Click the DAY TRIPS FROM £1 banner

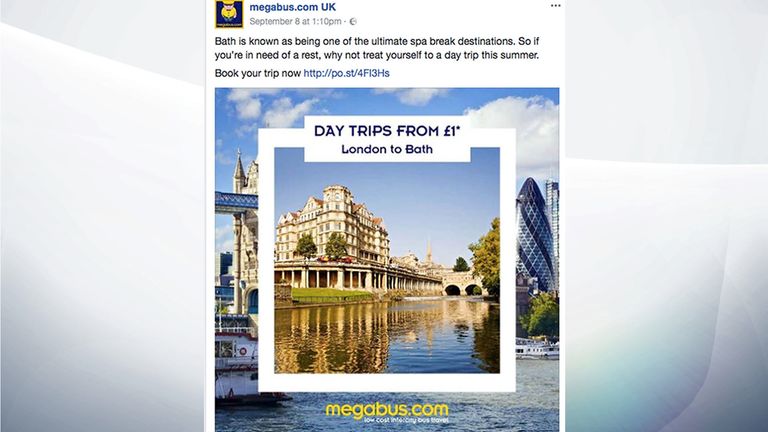387,131
